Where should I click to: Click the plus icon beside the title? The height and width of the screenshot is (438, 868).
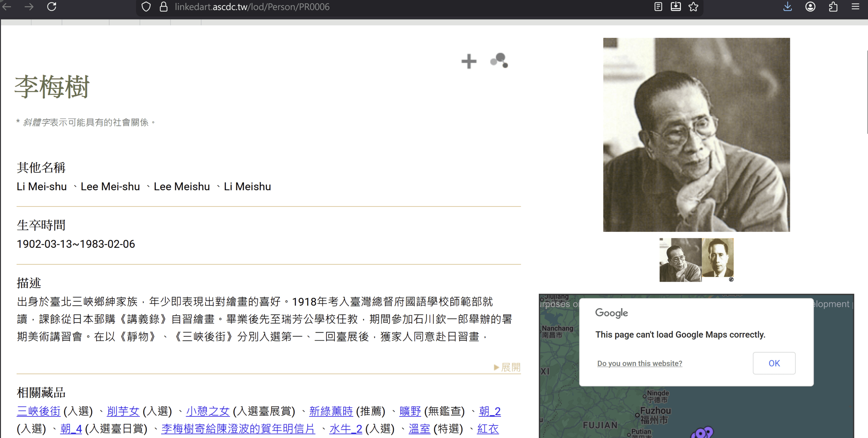click(469, 61)
